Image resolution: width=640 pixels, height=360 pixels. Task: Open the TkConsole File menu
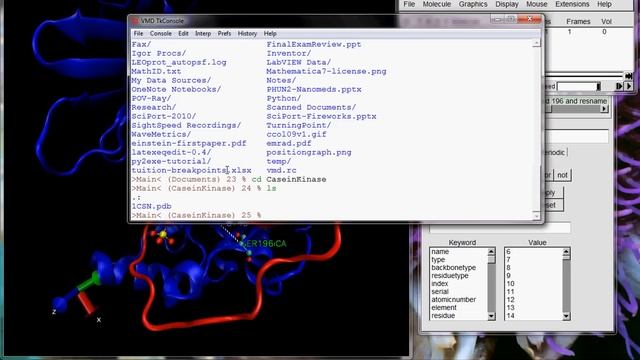[x=138, y=33]
